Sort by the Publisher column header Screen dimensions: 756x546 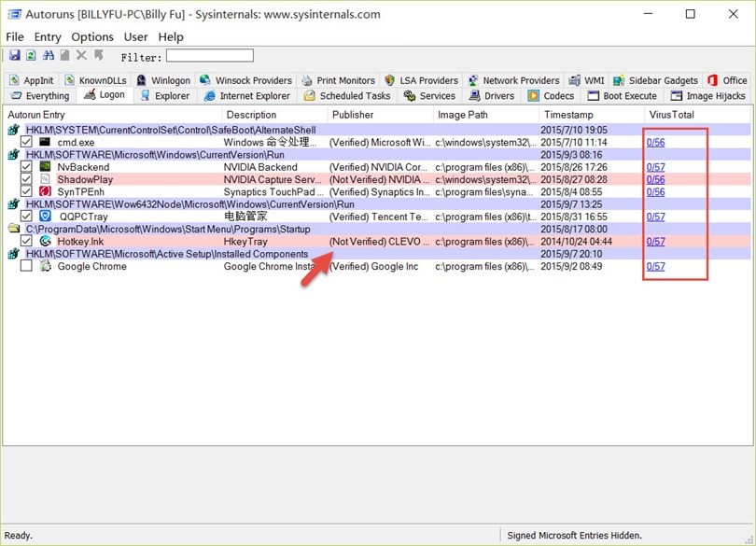(x=380, y=115)
